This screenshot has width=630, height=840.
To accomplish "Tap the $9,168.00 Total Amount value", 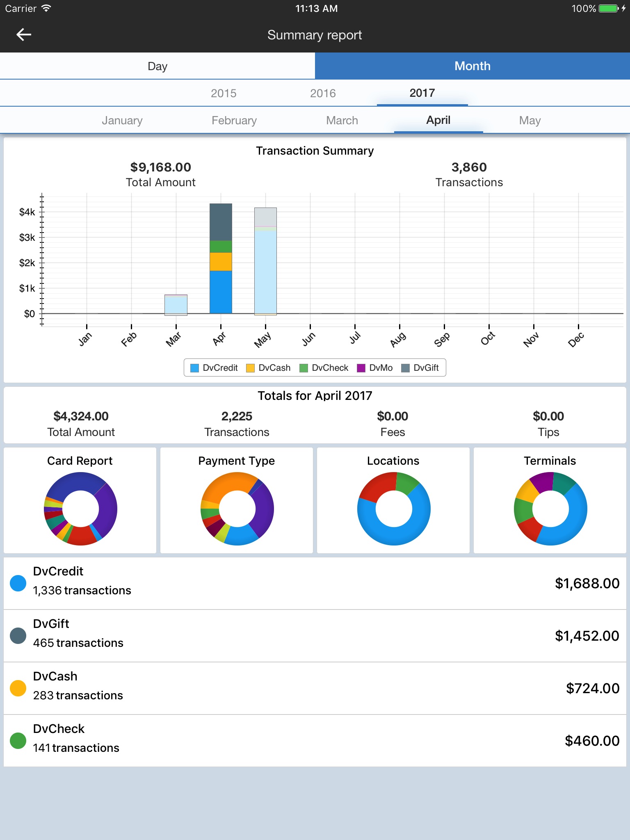I will [x=161, y=167].
